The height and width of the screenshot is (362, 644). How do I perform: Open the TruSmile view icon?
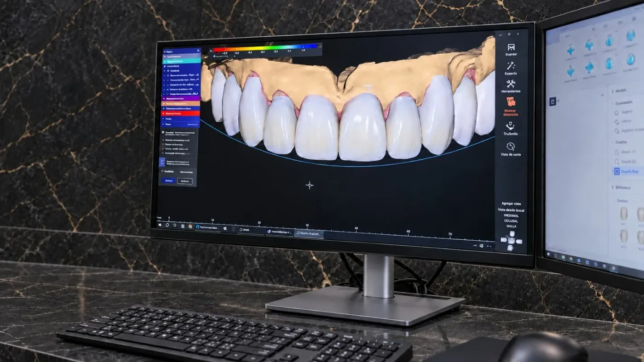tap(510, 125)
